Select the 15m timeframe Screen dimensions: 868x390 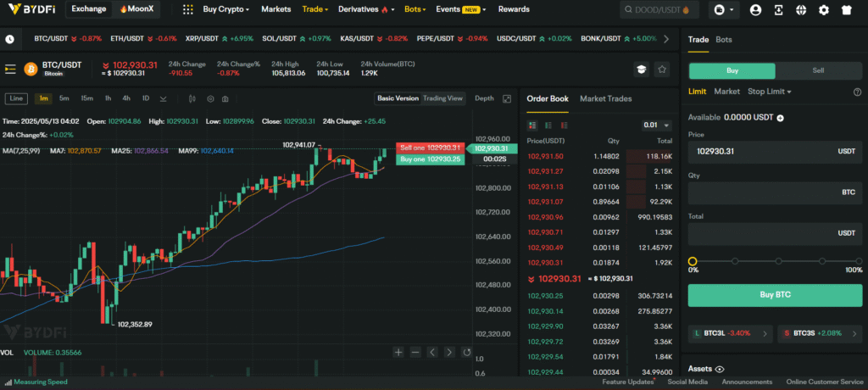coord(87,98)
